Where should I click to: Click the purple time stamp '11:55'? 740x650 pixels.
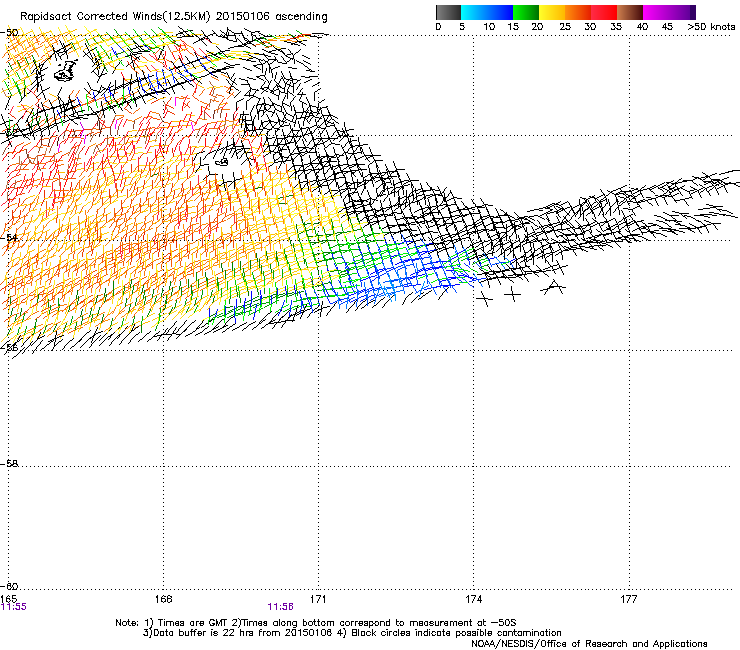pos(14,607)
